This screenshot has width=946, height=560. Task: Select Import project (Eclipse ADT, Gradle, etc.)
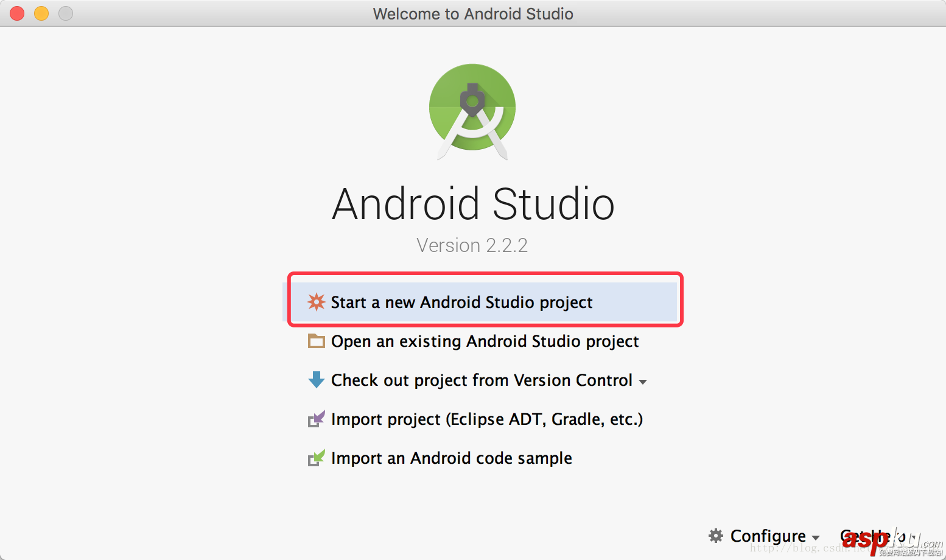click(487, 419)
